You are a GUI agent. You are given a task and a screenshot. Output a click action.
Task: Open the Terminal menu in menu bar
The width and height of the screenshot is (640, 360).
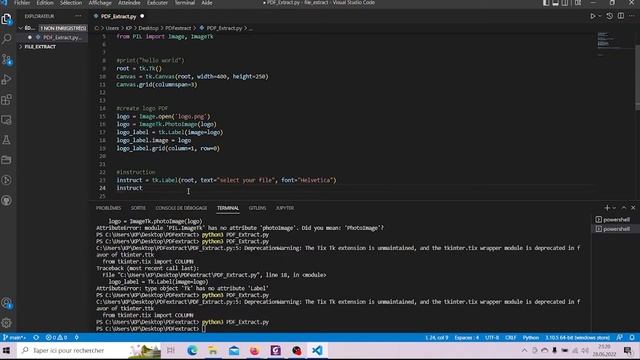184,3
